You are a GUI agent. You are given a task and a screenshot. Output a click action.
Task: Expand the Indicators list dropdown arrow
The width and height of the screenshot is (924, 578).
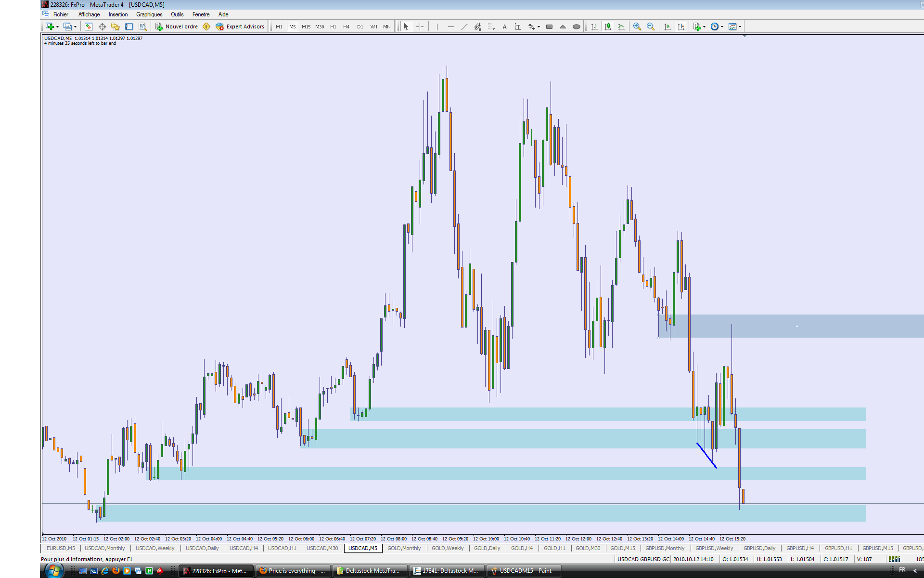[x=704, y=26]
